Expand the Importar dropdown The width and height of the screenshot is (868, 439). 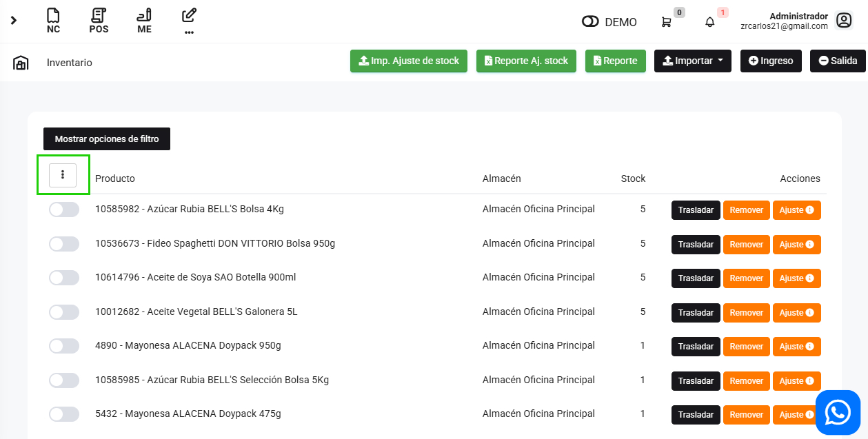pos(692,61)
